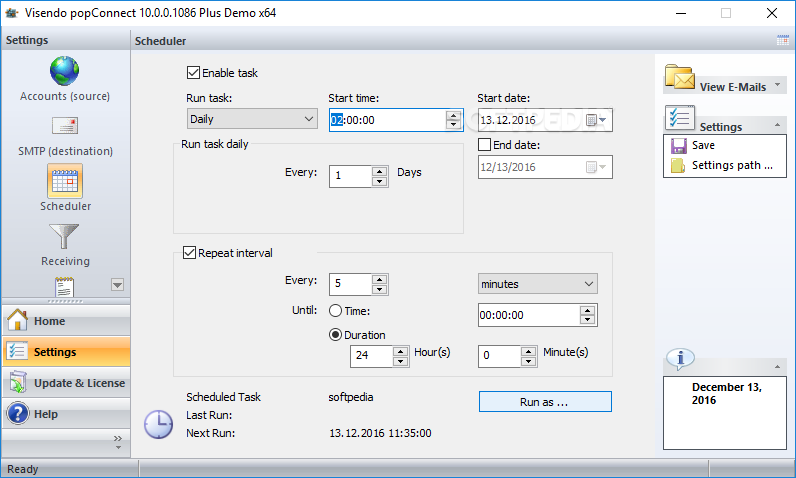Click Settings path ... link
796x478 pixels.
click(x=732, y=165)
